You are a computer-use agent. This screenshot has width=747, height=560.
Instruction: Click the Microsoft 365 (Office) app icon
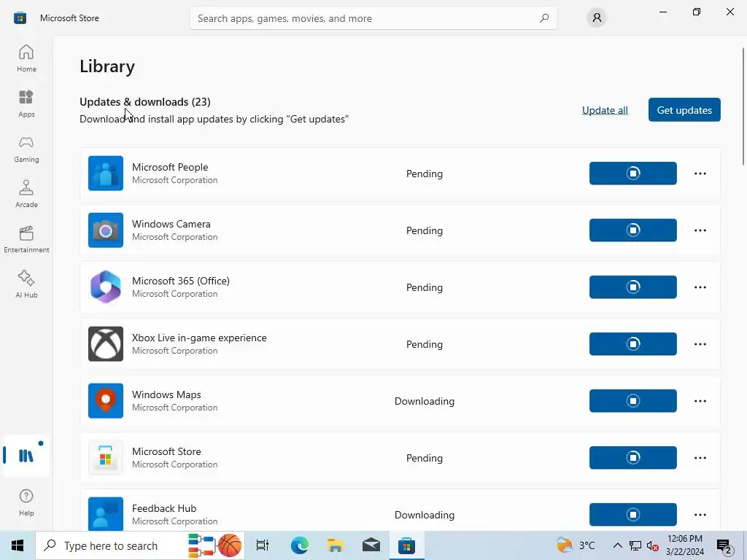coord(106,287)
